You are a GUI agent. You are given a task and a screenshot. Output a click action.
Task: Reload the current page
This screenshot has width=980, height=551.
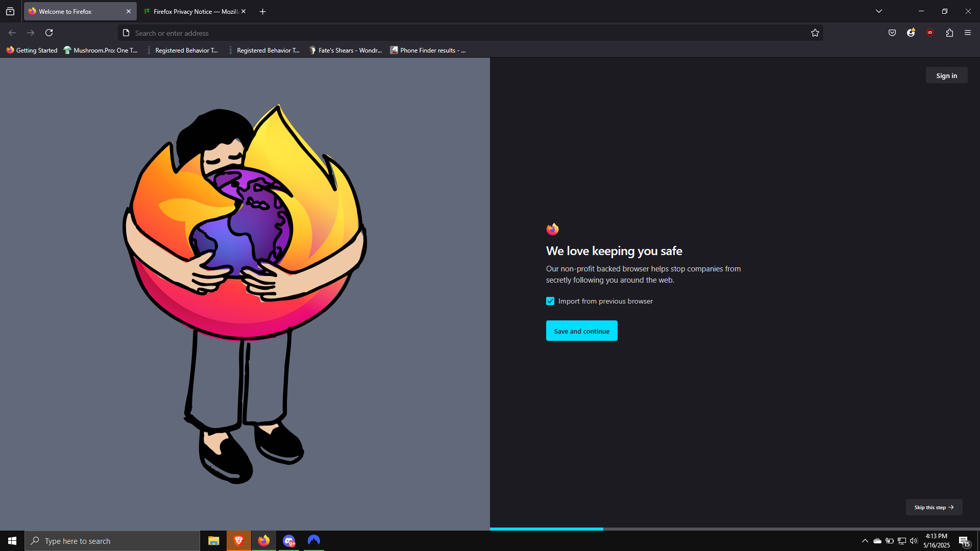(49, 33)
